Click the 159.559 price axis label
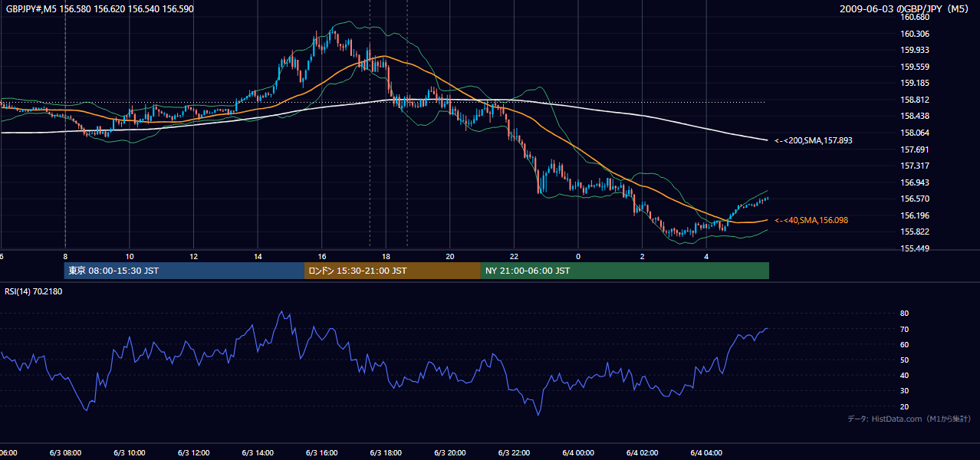This screenshot has width=980, height=460. (916, 67)
